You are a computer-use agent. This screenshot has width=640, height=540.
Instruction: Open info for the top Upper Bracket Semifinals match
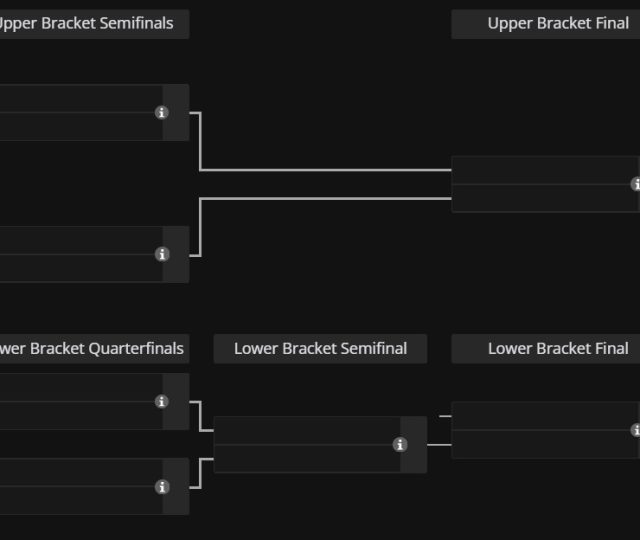coord(162,113)
